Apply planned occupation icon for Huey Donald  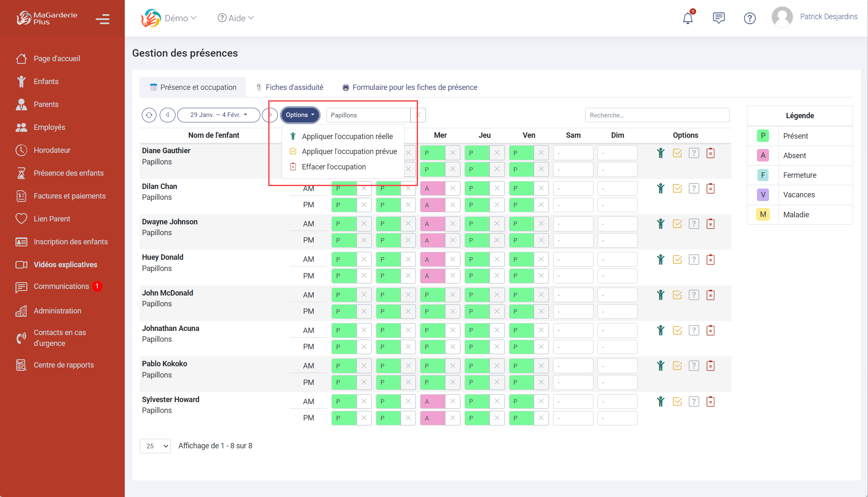pos(677,260)
